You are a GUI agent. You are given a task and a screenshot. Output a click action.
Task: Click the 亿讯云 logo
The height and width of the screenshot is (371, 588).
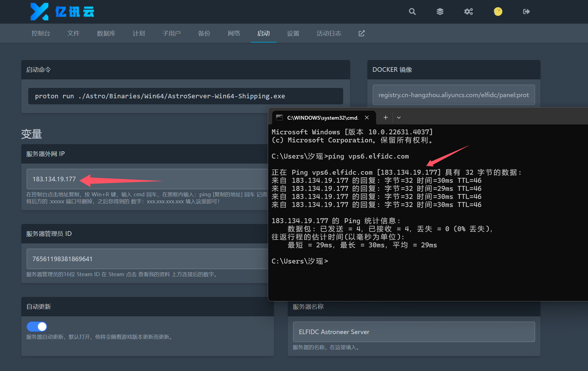62,12
